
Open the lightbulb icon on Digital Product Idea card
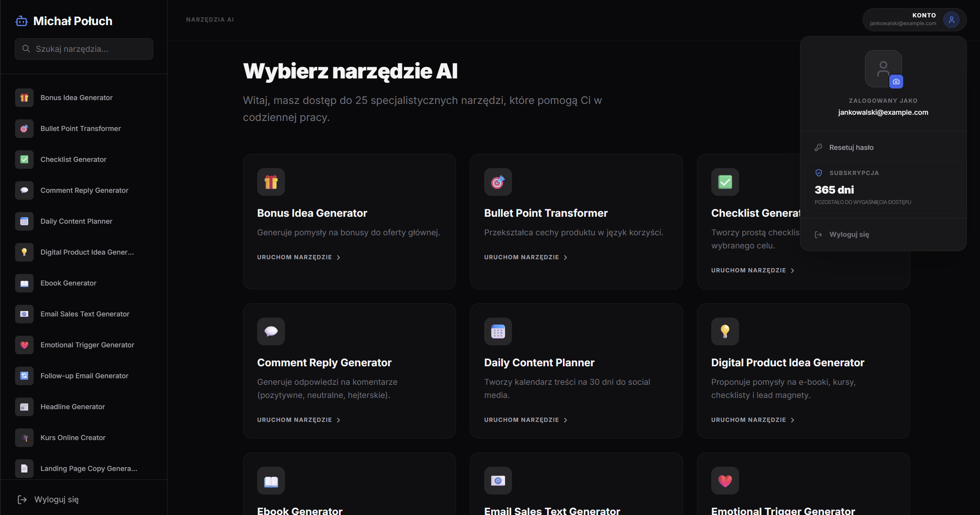click(725, 331)
